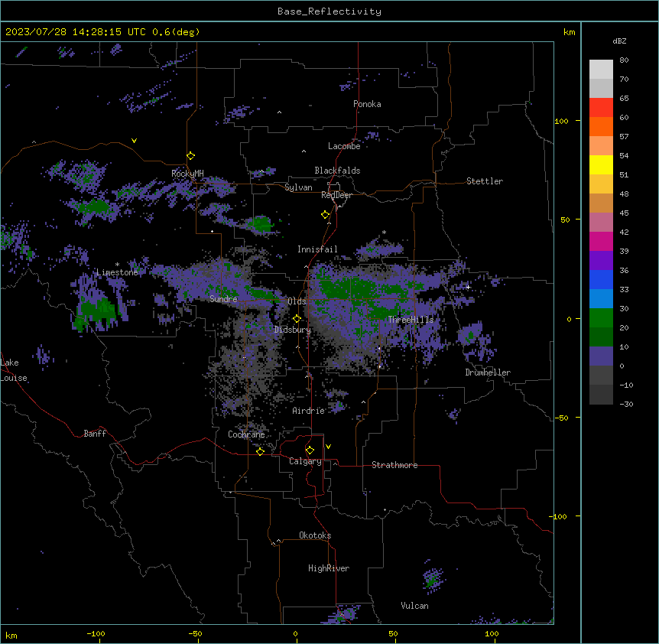Click the Innisfail city label
Screen dimensions: 659x644
click(x=317, y=249)
